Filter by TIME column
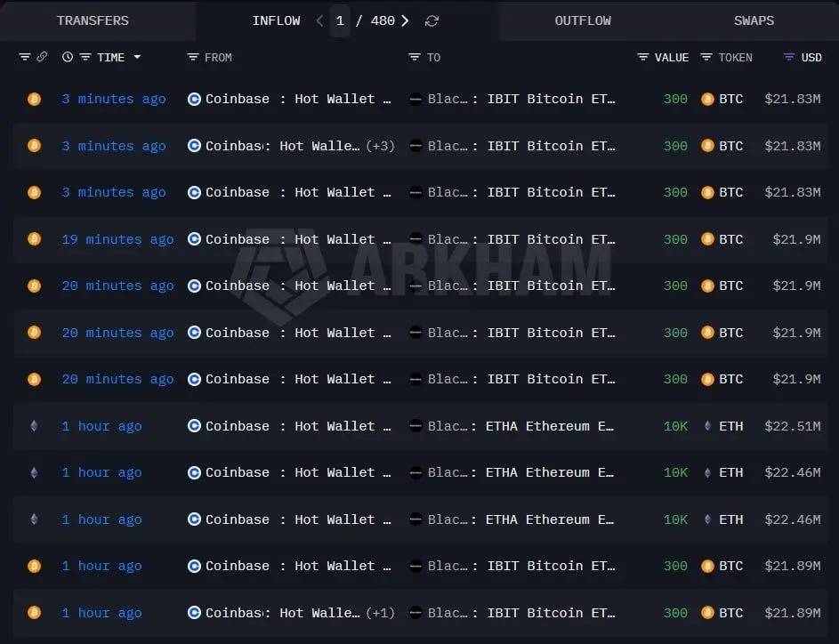Image resolution: width=839 pixels, height=644 pixels. tap(85, 57)
